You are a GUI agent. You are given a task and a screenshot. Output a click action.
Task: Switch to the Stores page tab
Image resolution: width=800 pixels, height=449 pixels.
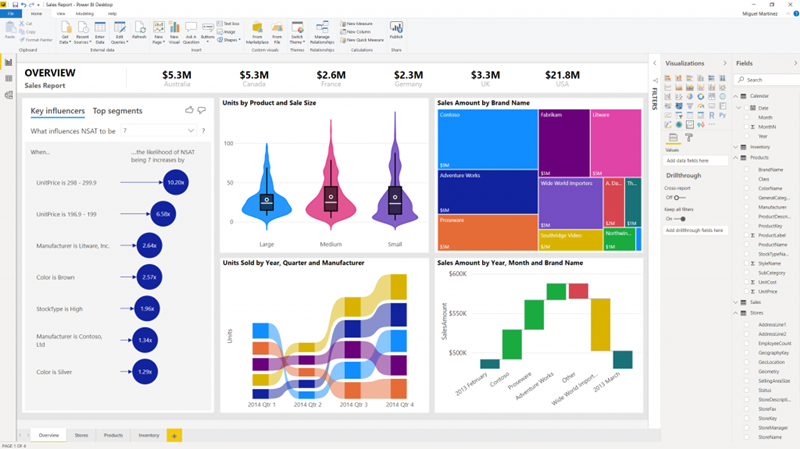tap(81, 435)
